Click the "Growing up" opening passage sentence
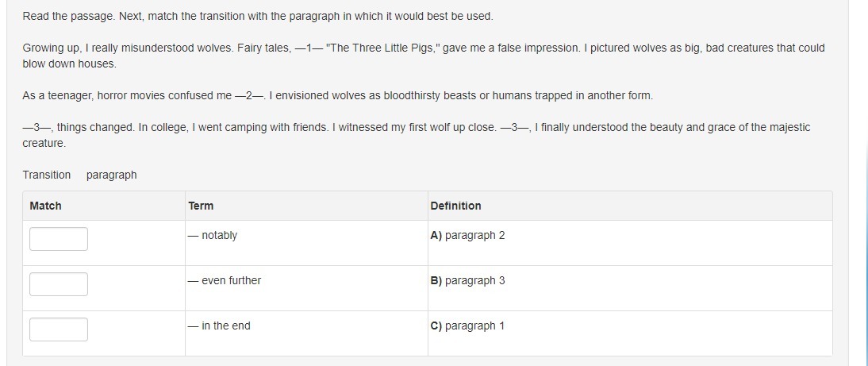Image resolution: width=868 pixels, height=366 pixels. tap(128, 48)
